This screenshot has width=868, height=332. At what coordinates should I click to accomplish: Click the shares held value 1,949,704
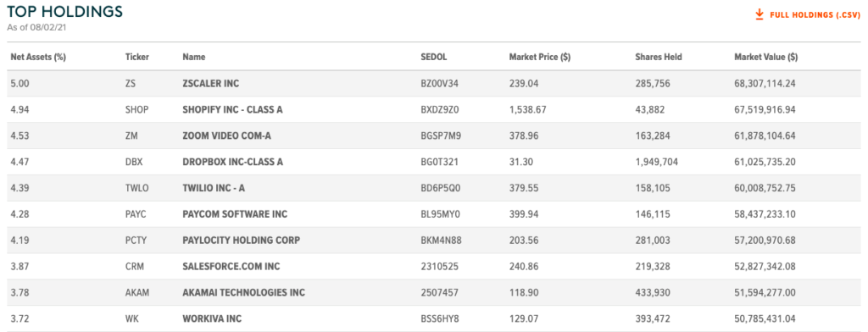click(x=657, y=162)
